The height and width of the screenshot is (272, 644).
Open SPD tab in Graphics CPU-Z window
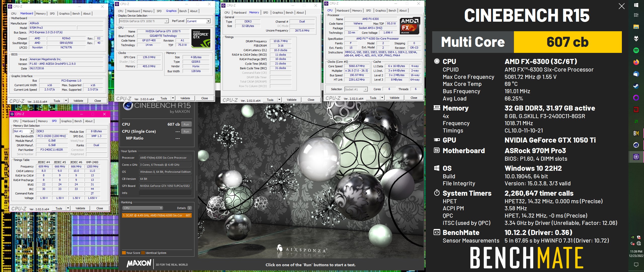159,11
